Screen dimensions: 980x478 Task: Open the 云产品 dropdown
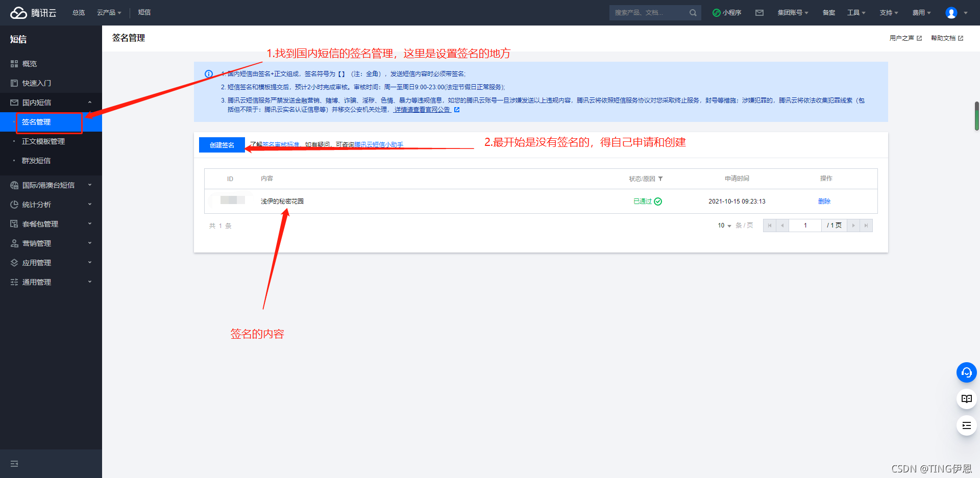109,13
